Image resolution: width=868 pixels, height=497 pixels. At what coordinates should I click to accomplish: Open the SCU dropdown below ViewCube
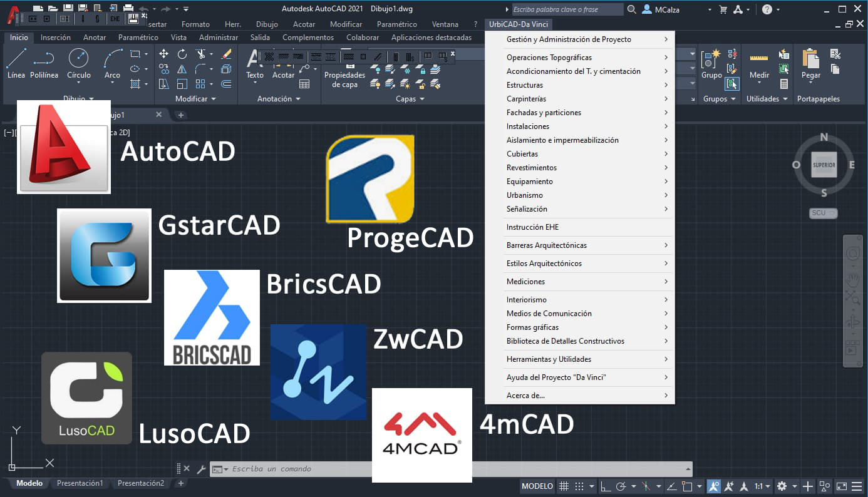click(824, 213)
